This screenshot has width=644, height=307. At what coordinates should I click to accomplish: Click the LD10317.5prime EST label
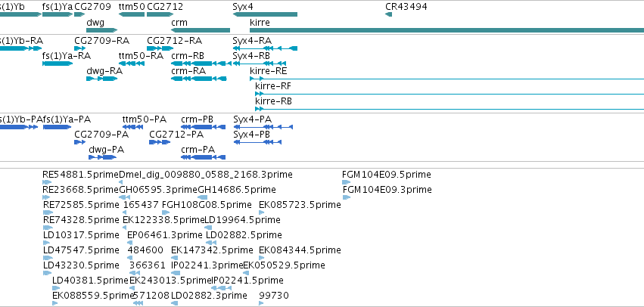coord(81,235)
